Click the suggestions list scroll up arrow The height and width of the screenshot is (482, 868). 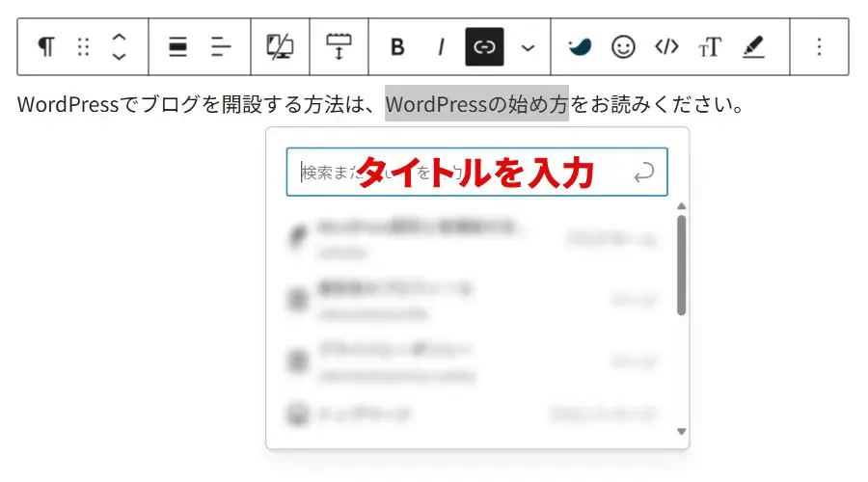pyautogui.click(x=682, y=206)
